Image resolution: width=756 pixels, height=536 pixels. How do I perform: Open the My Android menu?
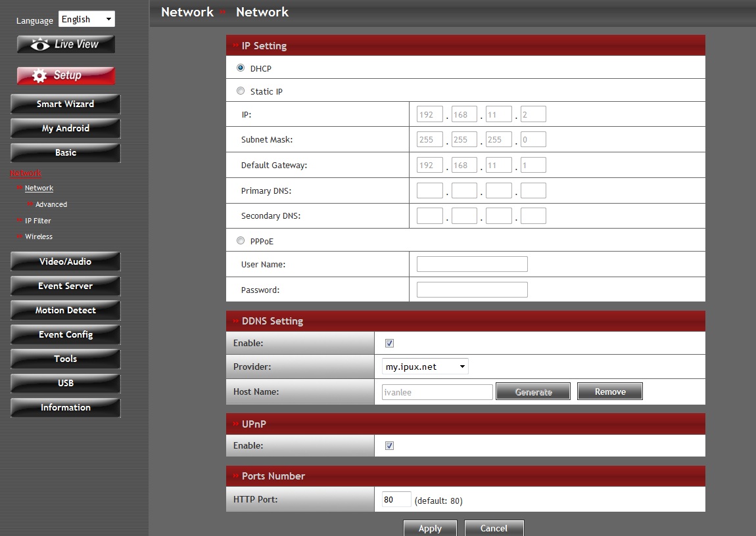pyautogui.click(x=66, y=129)
